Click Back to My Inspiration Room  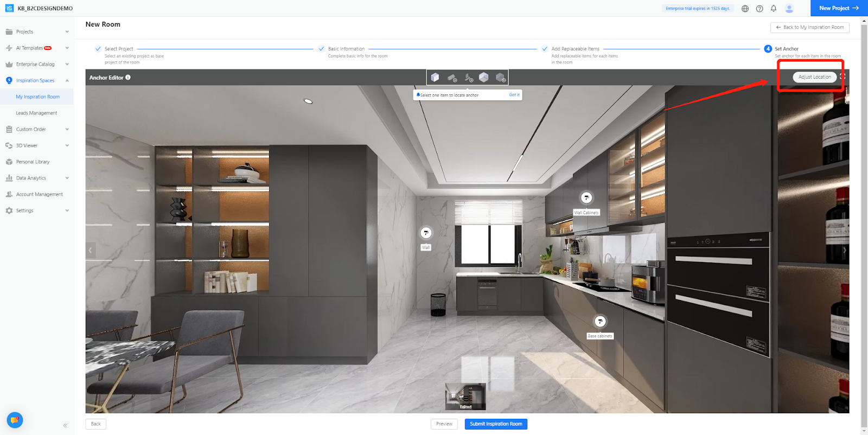810,27
